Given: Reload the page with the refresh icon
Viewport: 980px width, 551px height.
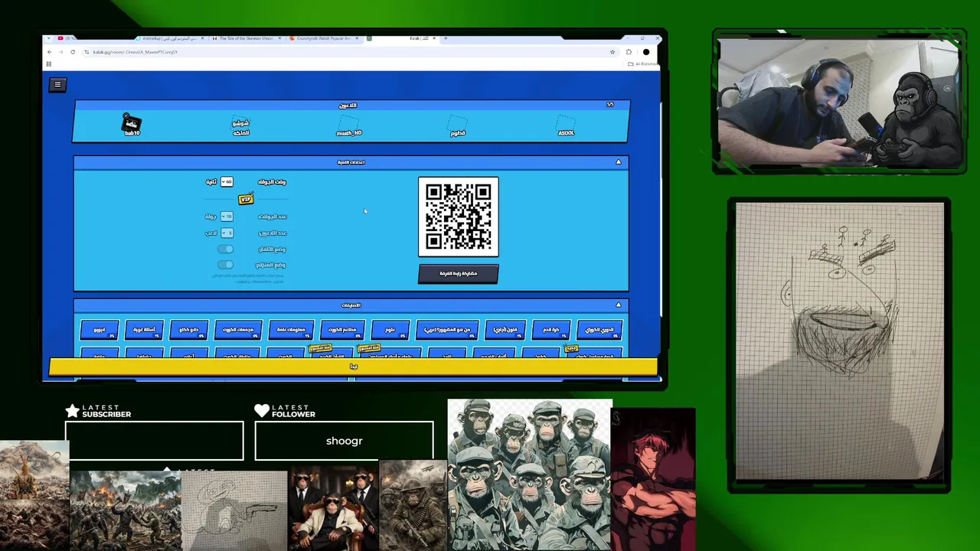Looking at the screenshot, I should 73,52.
